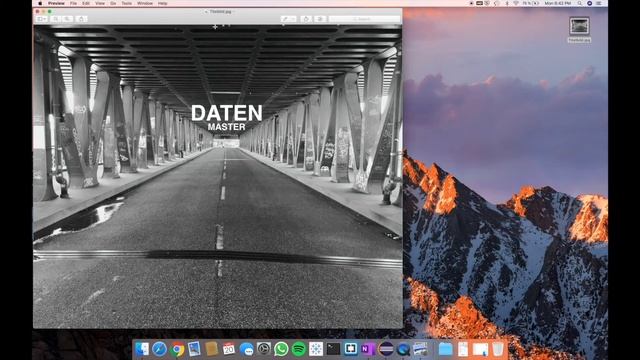Open the Eclipse app in the Dock

click(x=386, y=349)
